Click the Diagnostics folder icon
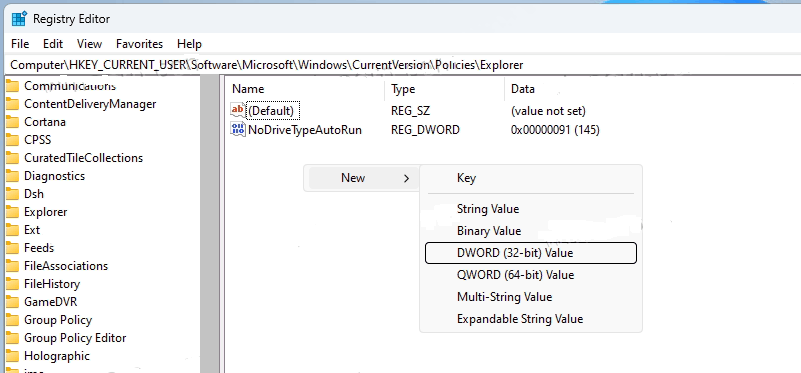801x373 pixels. [13, 176]
